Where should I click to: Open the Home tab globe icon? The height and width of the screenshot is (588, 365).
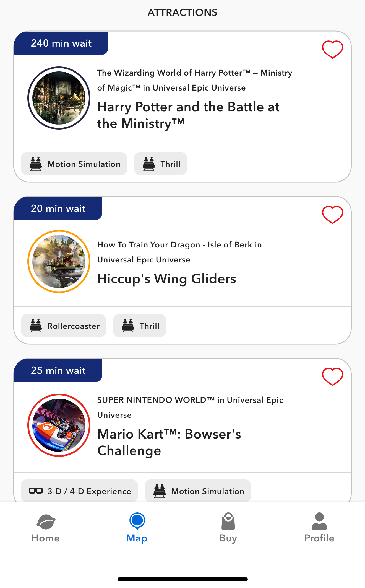pyautogui.click(x=46, y=522)
